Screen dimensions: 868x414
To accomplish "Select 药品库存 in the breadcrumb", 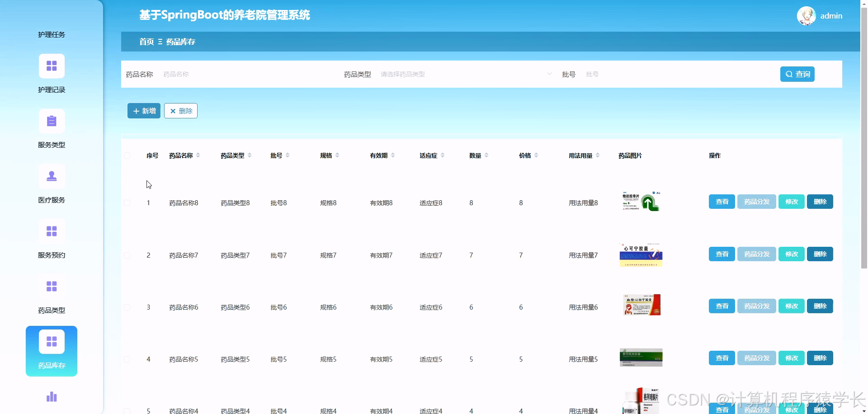I will coord(180,42).
